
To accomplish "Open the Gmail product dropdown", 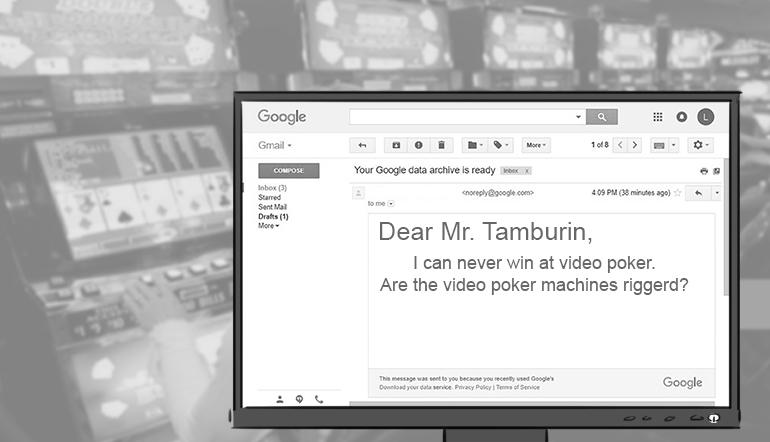I will click(275, 145).
